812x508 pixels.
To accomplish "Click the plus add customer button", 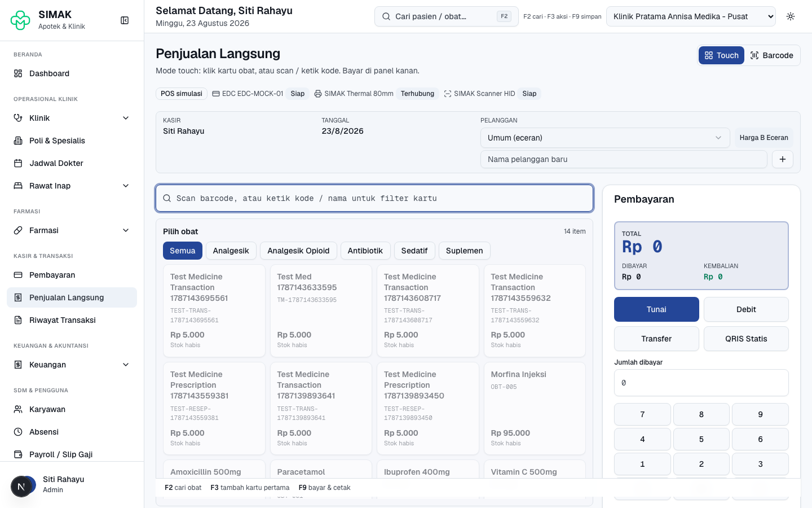I will pos(783,159).
